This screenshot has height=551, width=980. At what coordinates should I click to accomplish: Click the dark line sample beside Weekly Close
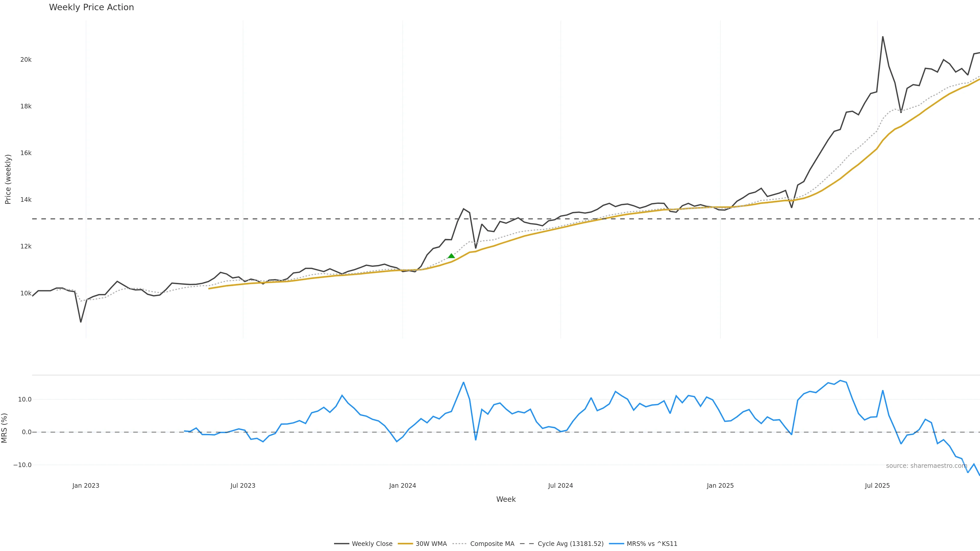click(341, 544)
